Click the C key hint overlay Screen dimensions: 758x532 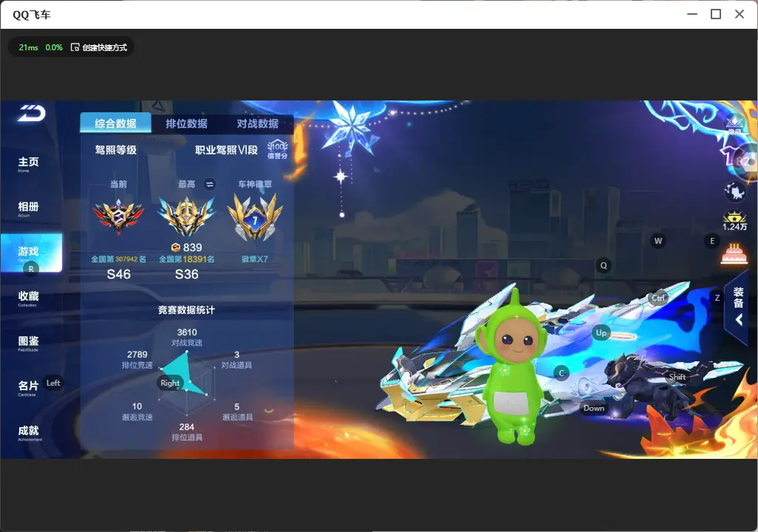561,373
